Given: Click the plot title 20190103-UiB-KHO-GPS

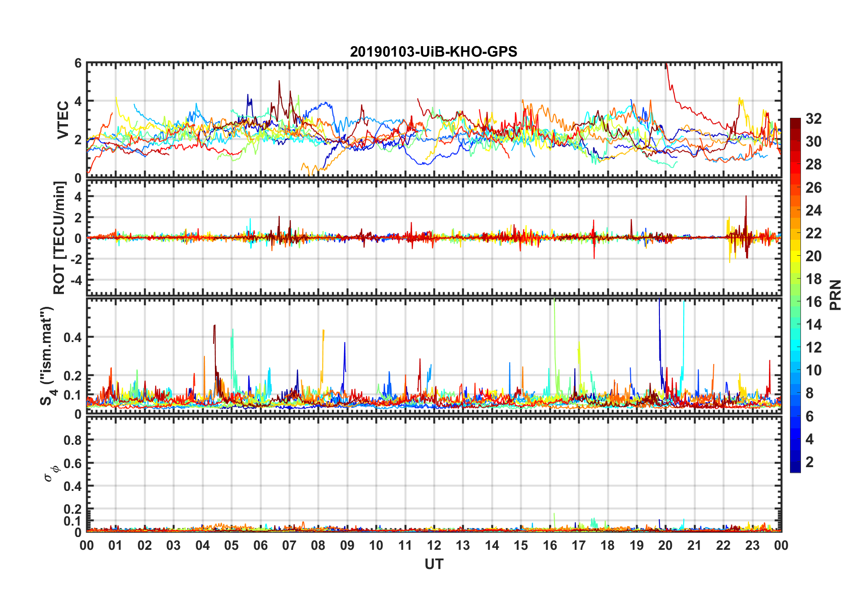Looking at the screenshot, I should pos(434,52).
